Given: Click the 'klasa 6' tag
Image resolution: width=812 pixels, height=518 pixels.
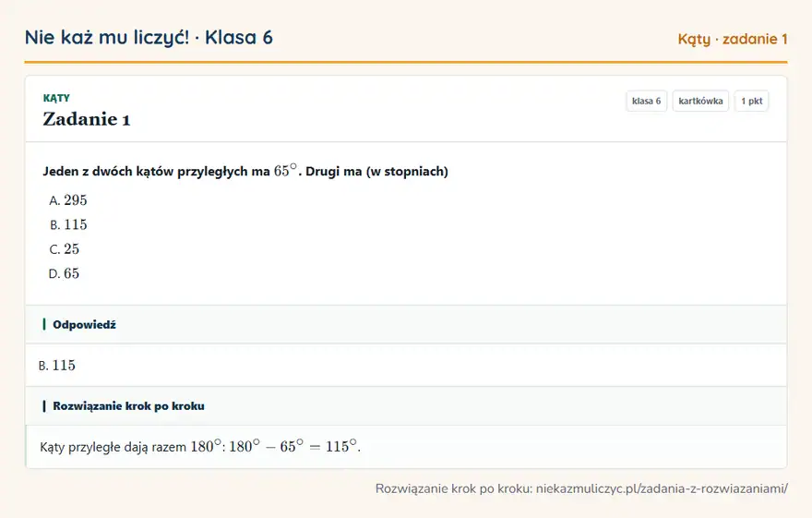Looking at the screenshot, I should (646, 101).
